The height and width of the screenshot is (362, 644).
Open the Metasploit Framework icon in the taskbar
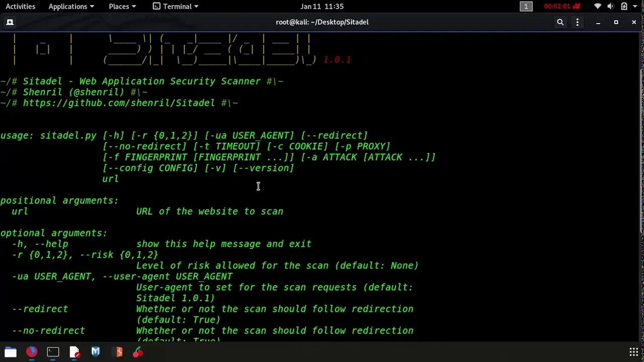96,352
